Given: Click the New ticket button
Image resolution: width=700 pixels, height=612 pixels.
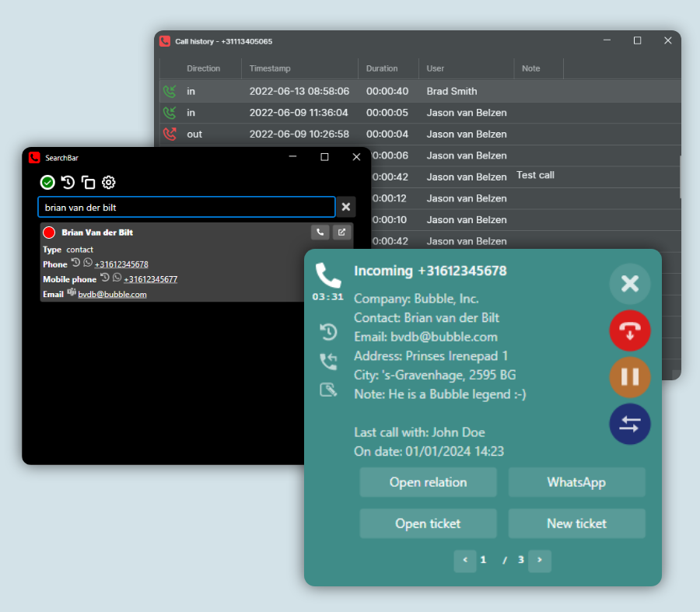Looking at the screenshot, I should [x=576, y=523].
